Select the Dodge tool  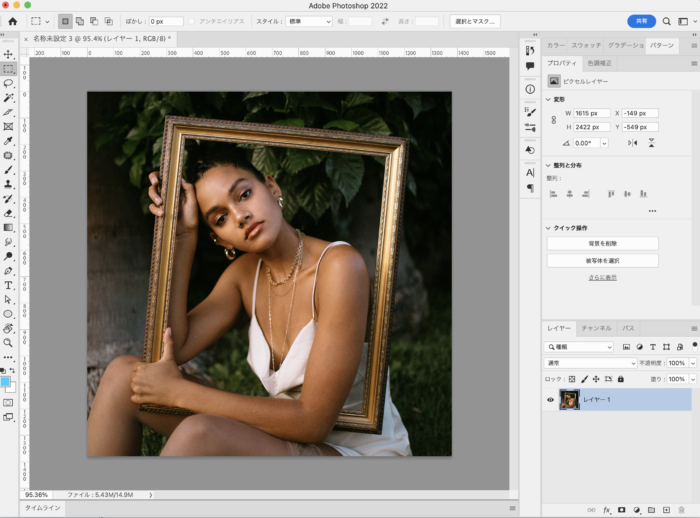pyautogui.click(x=8, y=256)
